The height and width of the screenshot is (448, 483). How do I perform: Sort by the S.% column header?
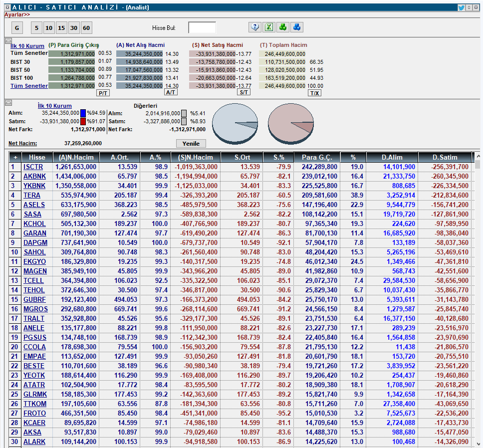coord(278,157)
